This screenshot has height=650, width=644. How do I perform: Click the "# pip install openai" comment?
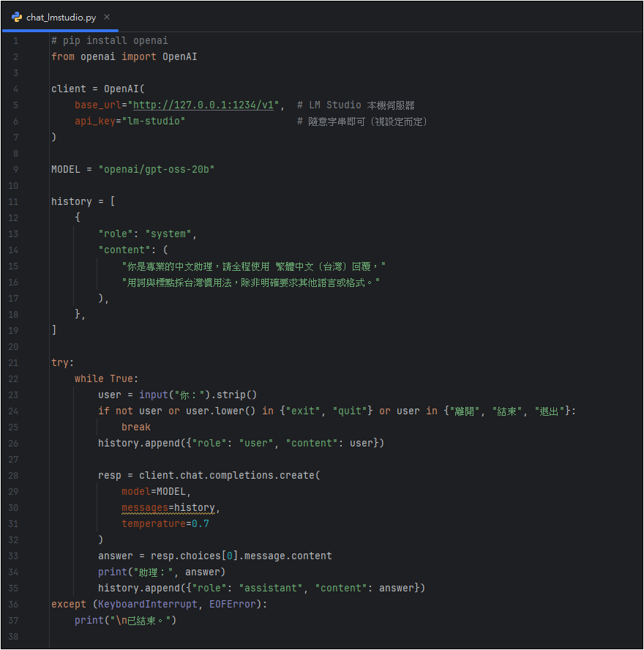[x=110, y=40]
